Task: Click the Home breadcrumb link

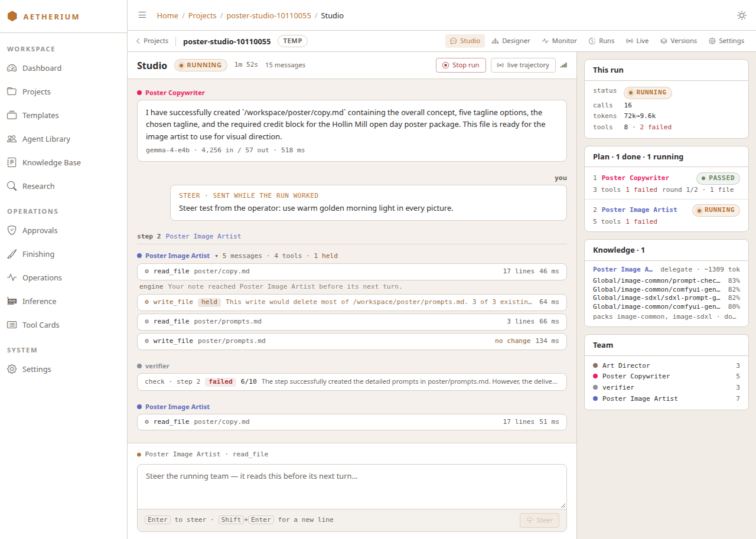Action: pos(167,15)
